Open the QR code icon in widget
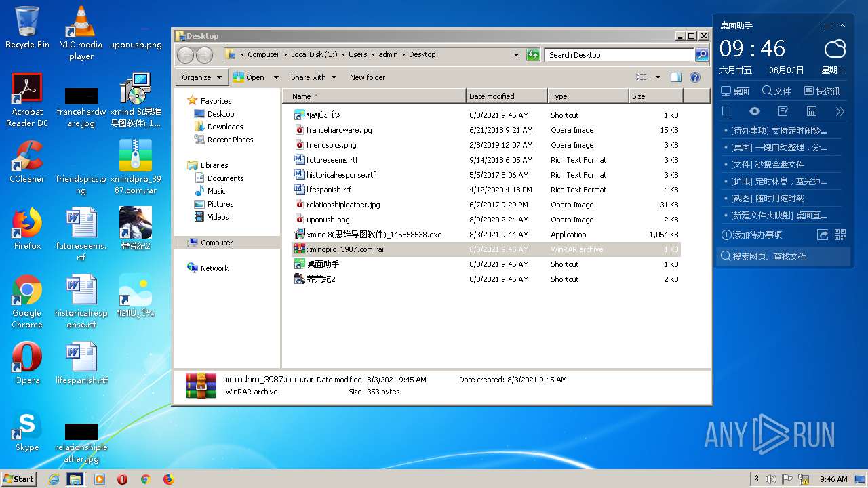The width and height of the screenshot is (868, 488). coord(840,235)
